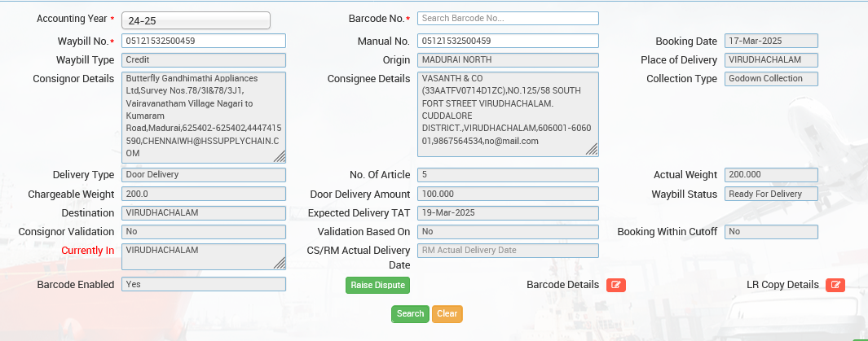Select the Manual No. input box
The width and height of the screenshot is (868, 341).
point(508,41)
